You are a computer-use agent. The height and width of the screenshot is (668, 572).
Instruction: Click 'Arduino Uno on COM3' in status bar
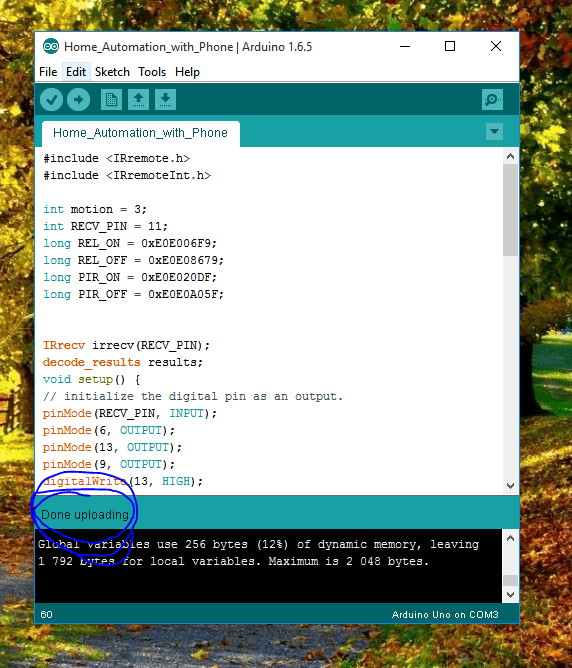[x=445, y=615]
